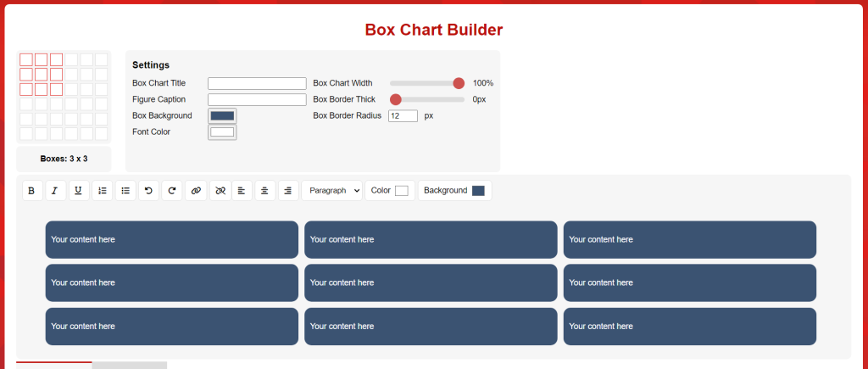Toggle bold formatting in editor toolbar
This screenshot has width=868, height=369.
pos(32,191)
